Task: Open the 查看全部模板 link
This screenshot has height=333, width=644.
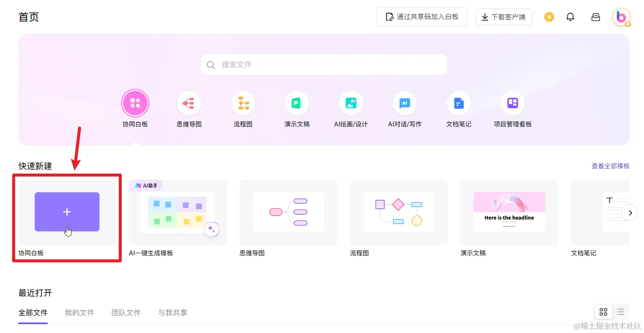Action: click(611, 166)
